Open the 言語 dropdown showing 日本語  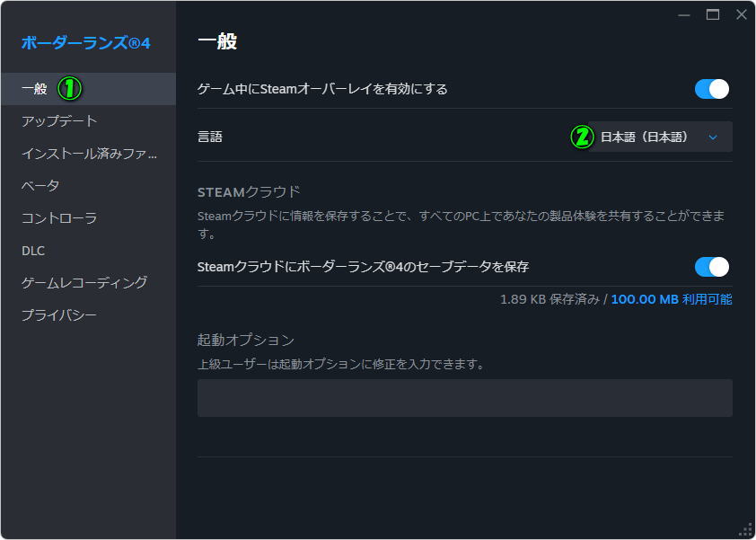point(660,137)
